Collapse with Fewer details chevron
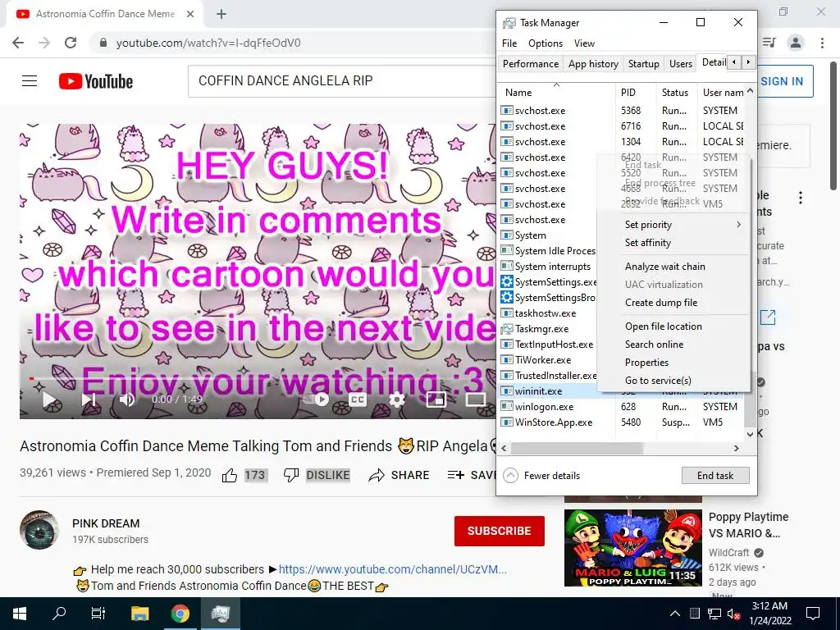 click(x=510, y=475)
